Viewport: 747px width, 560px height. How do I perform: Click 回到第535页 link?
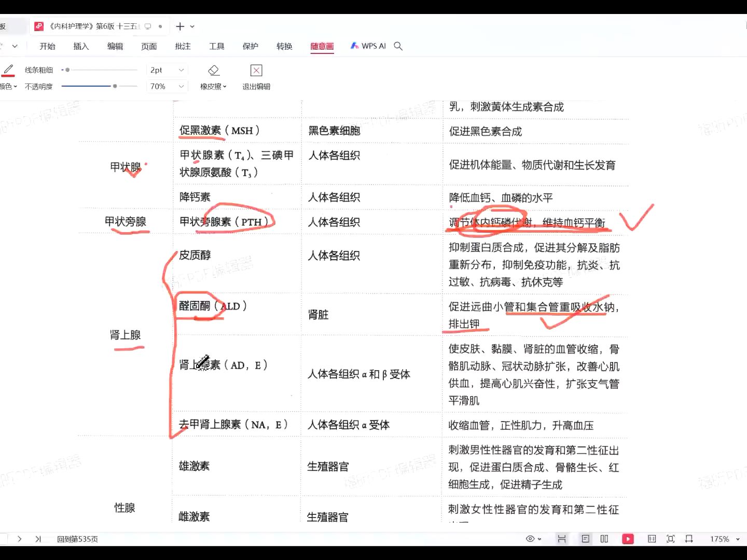coord(77,539)
